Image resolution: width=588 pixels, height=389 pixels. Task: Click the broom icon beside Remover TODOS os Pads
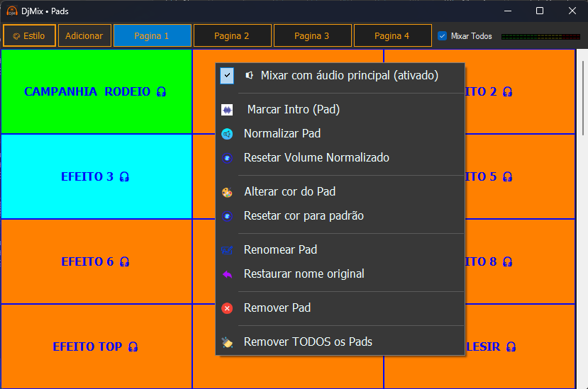pos(227,342)
